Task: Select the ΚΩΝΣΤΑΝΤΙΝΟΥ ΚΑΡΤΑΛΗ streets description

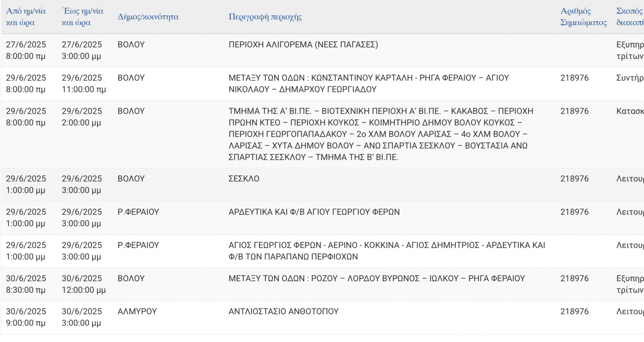Action: [368, 84]
